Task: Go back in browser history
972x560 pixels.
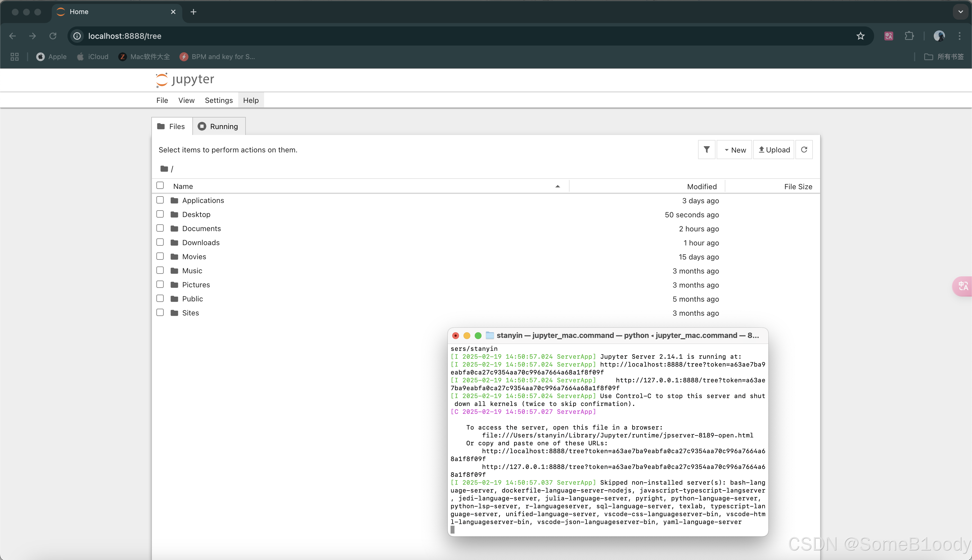Action: click(12, 36)
